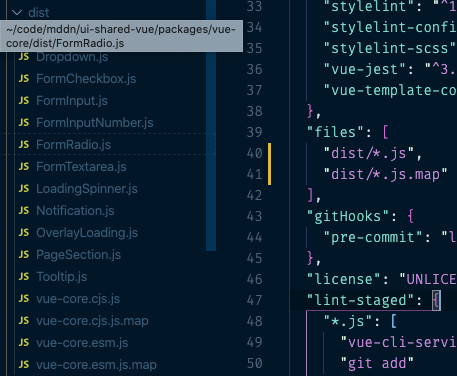Click the "vue-jest" key on line 36
This screenshot has width=457, height=376.
[365, 69]
